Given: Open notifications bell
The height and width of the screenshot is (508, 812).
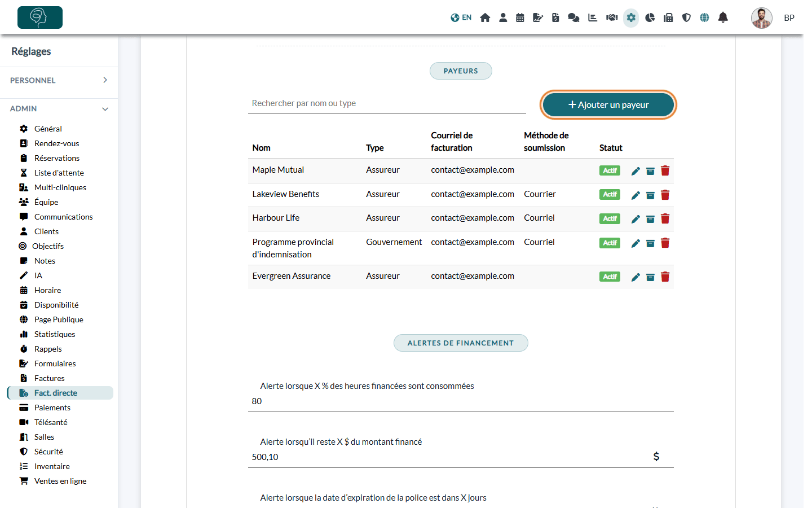Looking at the screenshot, I should pyautogui.click(x=723, y=17).
